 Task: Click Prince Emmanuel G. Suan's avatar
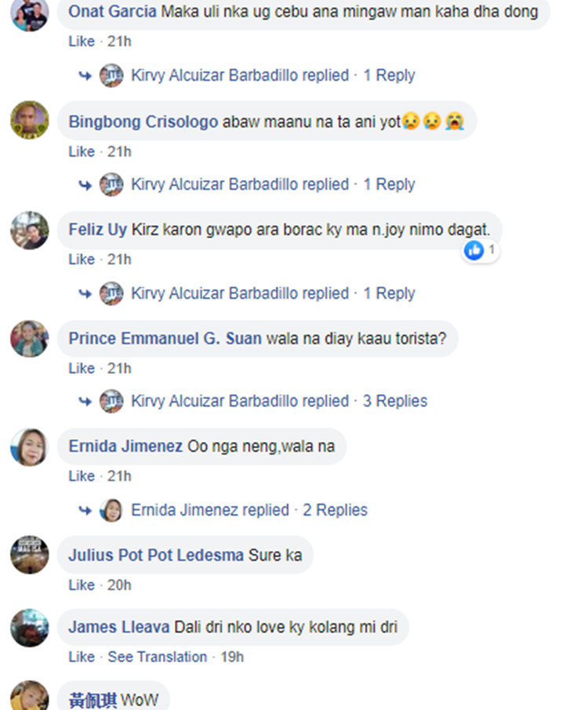(x=30, y=339)
